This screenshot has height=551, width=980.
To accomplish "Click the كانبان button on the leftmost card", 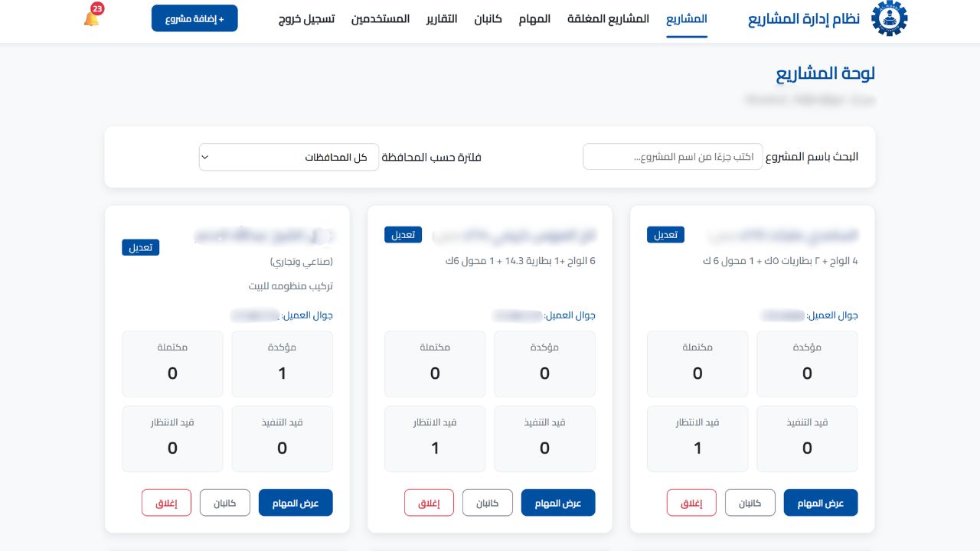I will pos(225,502).
